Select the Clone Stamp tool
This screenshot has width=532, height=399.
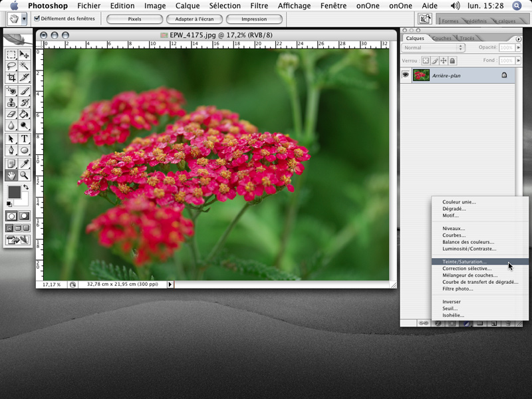(11, 102)
